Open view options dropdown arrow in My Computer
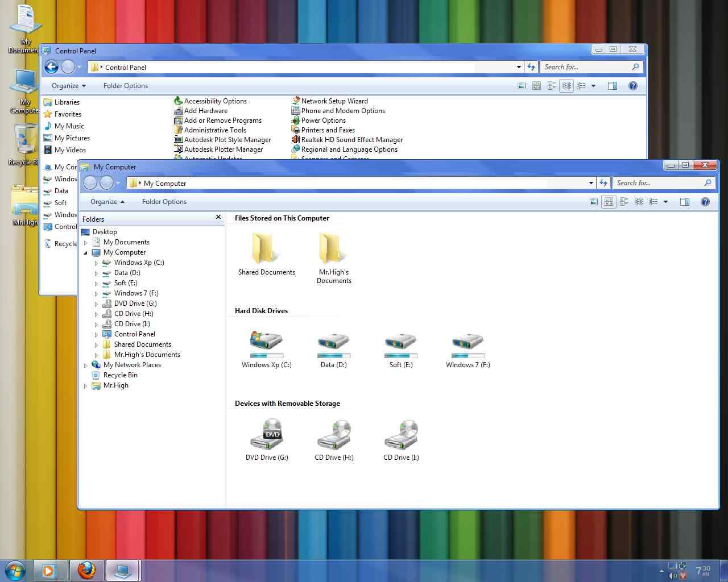This screenshot has width=728, height=582. click(665, 202)
